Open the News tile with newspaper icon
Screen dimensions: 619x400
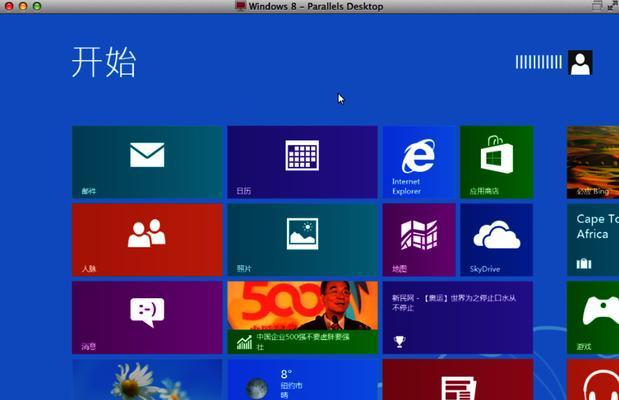458,379
